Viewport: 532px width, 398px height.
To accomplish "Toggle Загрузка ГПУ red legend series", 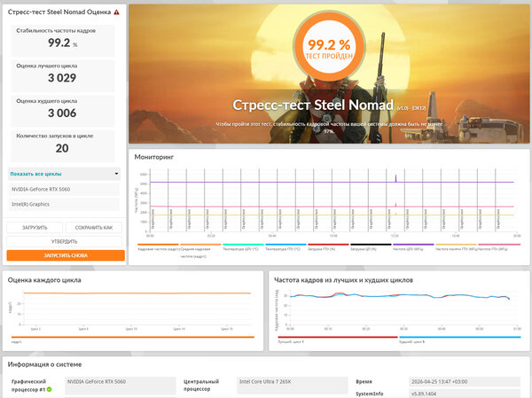I will click(x=328, y=246).
